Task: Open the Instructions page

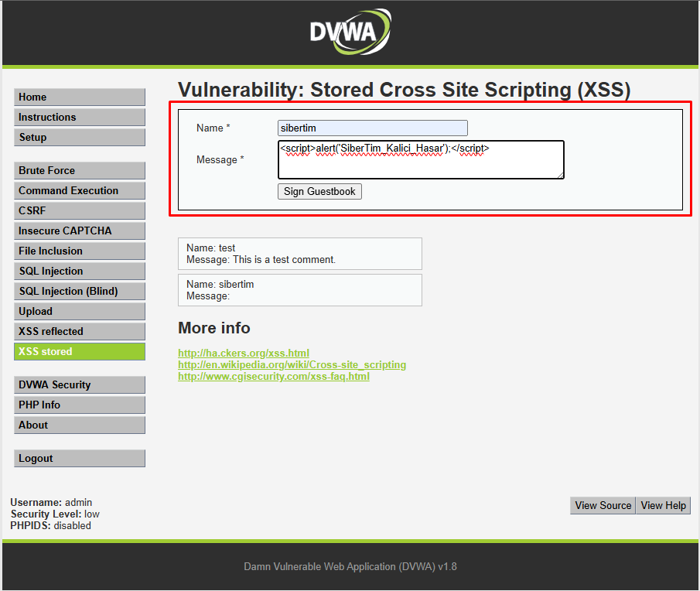Action: [x=80, y=117]
